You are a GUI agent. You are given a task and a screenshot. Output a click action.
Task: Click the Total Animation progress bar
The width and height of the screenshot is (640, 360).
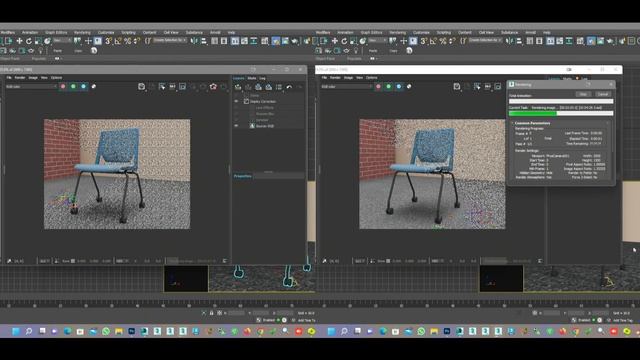click(561, 101)
